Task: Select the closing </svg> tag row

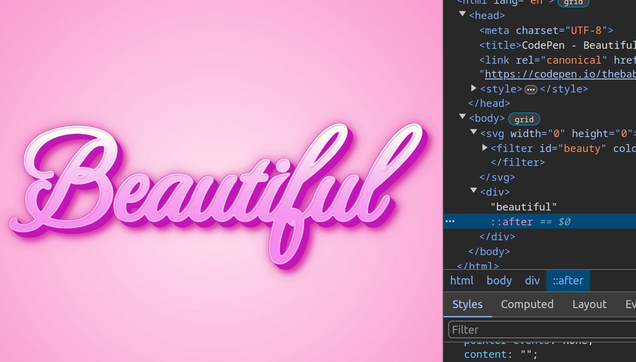Action: click(x=497, y=177)
